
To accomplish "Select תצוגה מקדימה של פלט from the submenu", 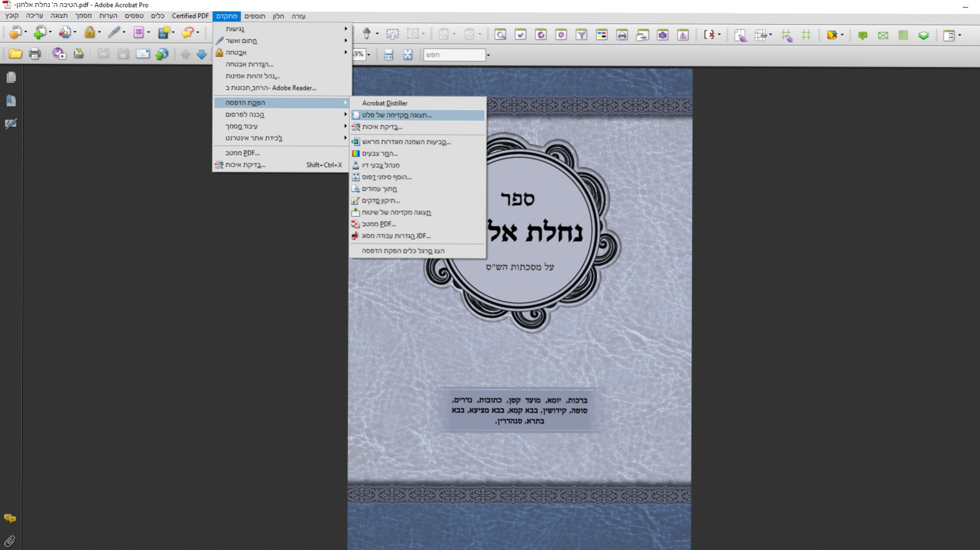I will click(418, 115).
